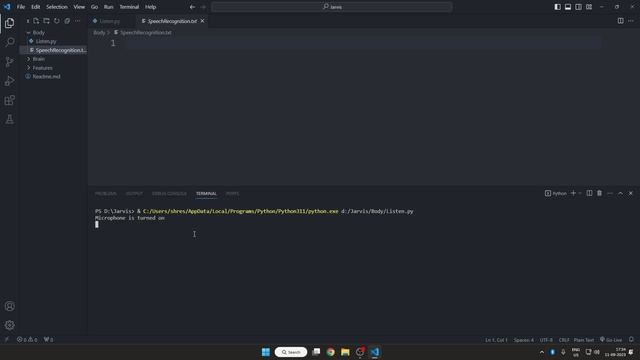Screen dimensions: 640x360
Task: Change the UTF-8 encoding setting
Action: [x=546, y=340]
